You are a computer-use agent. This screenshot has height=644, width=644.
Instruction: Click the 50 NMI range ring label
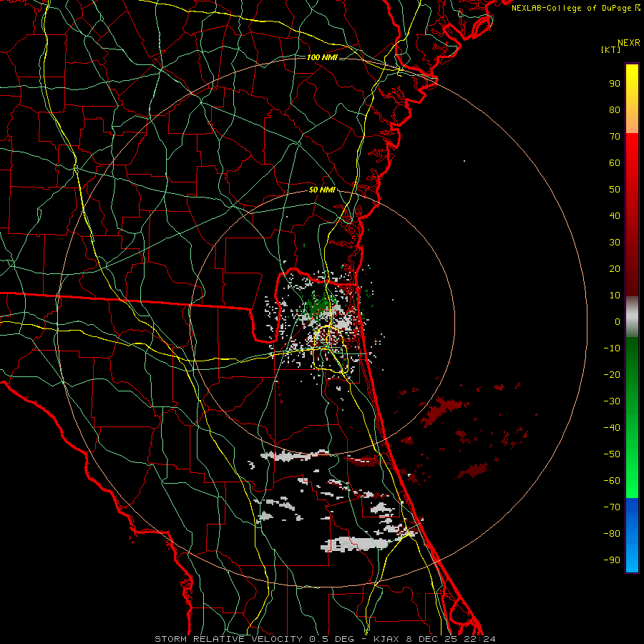[x=322, y=190]
